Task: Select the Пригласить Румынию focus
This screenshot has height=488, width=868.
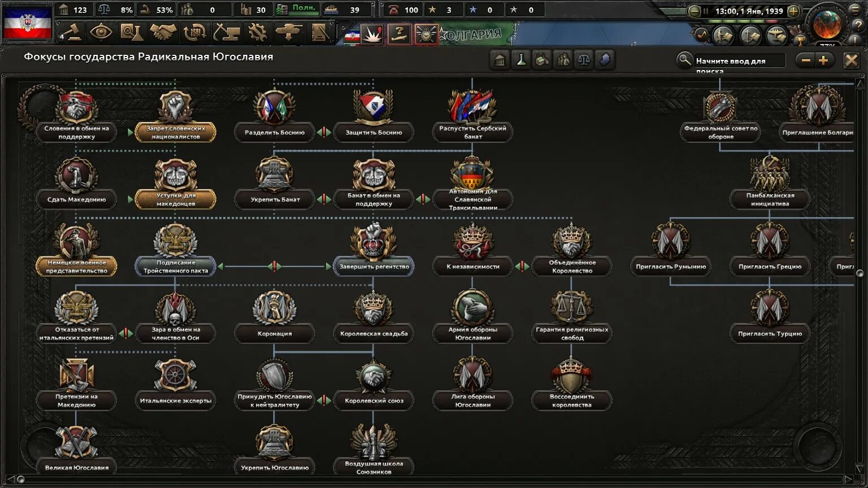Action: (x=671, y=267)
